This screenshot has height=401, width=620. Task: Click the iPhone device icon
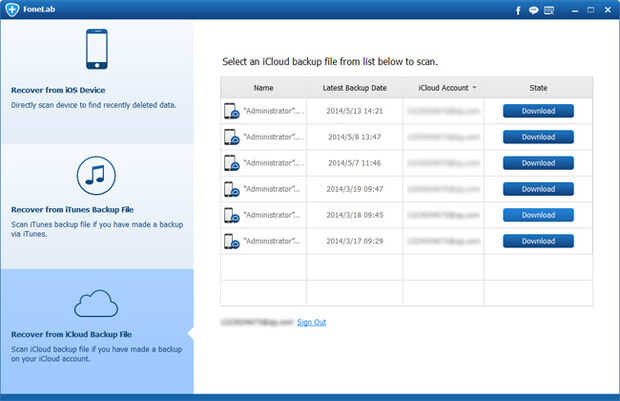(x=97, y=49)
